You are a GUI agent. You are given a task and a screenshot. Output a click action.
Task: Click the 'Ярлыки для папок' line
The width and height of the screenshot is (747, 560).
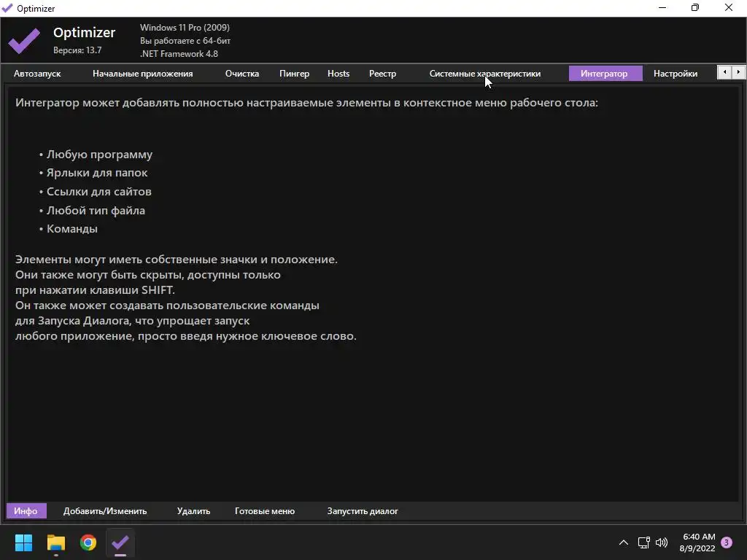pos(93,172)
